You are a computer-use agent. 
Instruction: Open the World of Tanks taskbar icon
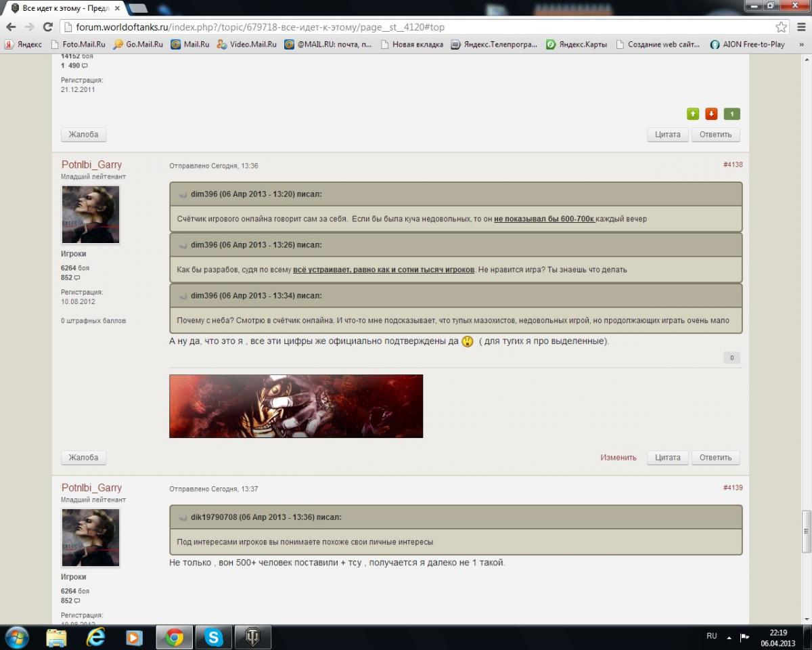254,637
